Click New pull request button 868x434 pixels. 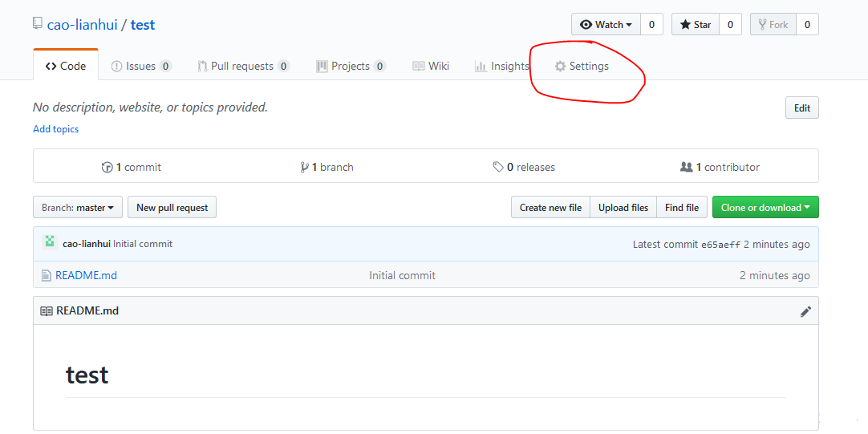(172, 208)
